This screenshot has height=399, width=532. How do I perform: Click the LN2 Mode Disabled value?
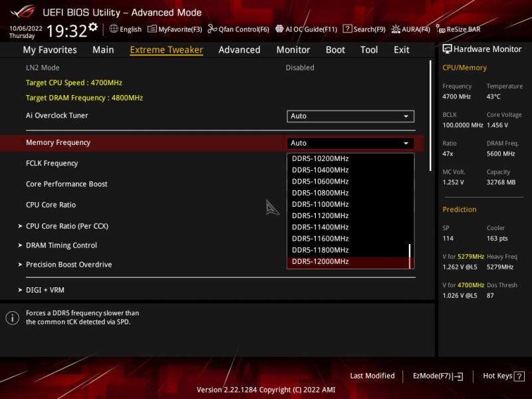click(300, 68)
